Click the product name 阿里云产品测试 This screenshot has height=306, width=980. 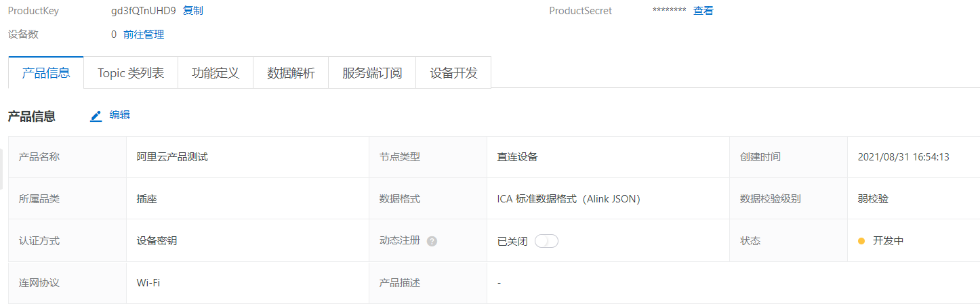coord(172,157)
